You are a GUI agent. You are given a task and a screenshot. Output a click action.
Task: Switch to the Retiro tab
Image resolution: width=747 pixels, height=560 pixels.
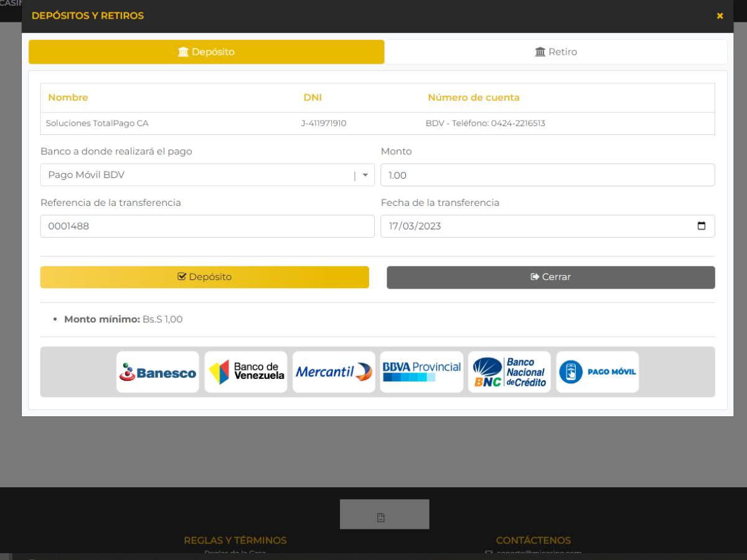pos(556,52)
